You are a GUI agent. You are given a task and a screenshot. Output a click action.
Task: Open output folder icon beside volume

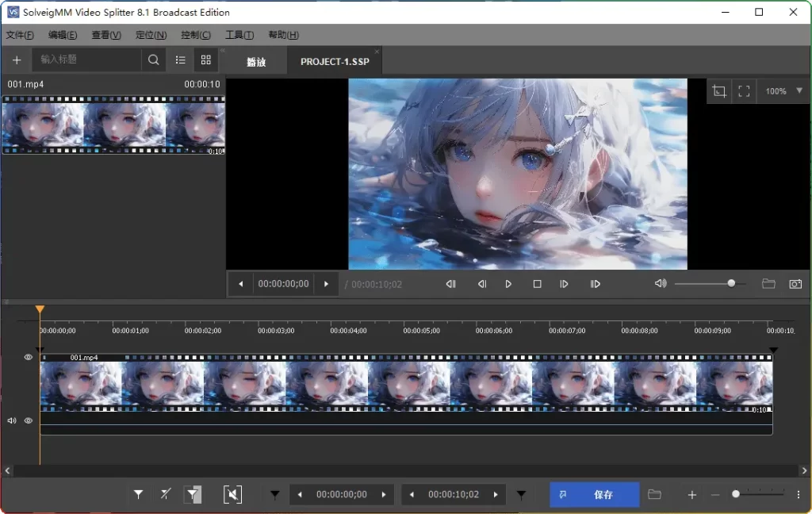click(768, 283)
